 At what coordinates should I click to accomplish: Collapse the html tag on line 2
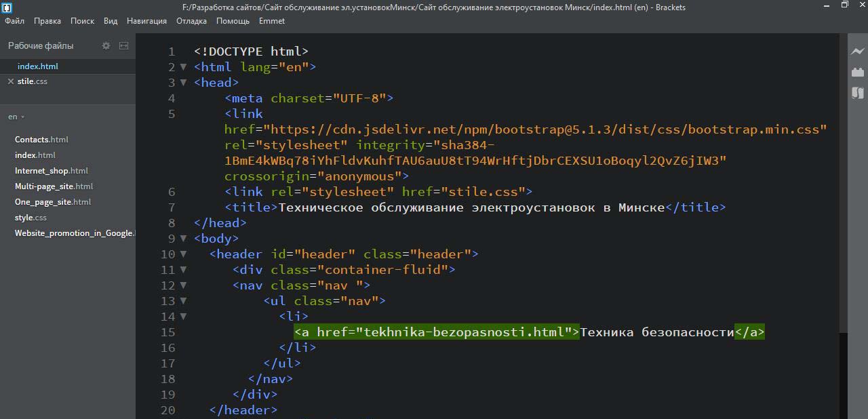point(183,67)
